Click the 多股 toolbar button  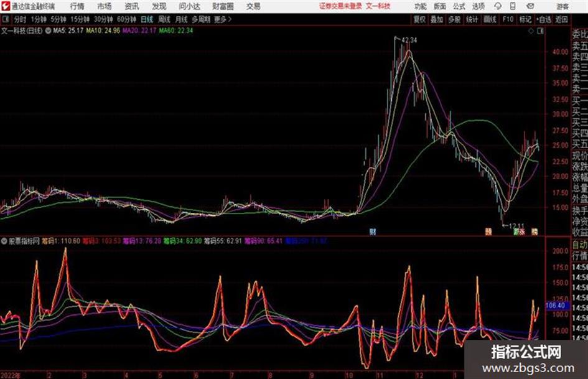[x=454, y=19]
